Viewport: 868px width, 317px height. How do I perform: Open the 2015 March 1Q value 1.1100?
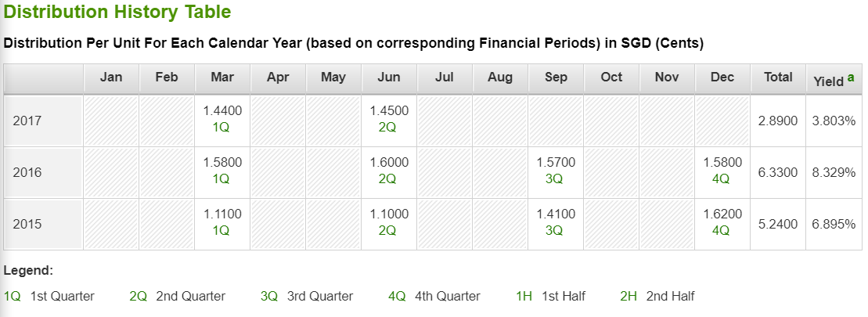[x=222, y=214]
